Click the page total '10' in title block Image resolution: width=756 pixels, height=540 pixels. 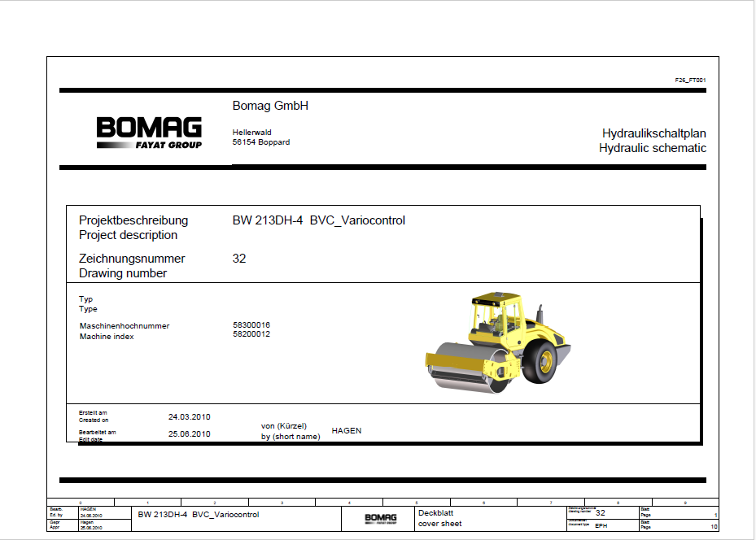[714, 526]
